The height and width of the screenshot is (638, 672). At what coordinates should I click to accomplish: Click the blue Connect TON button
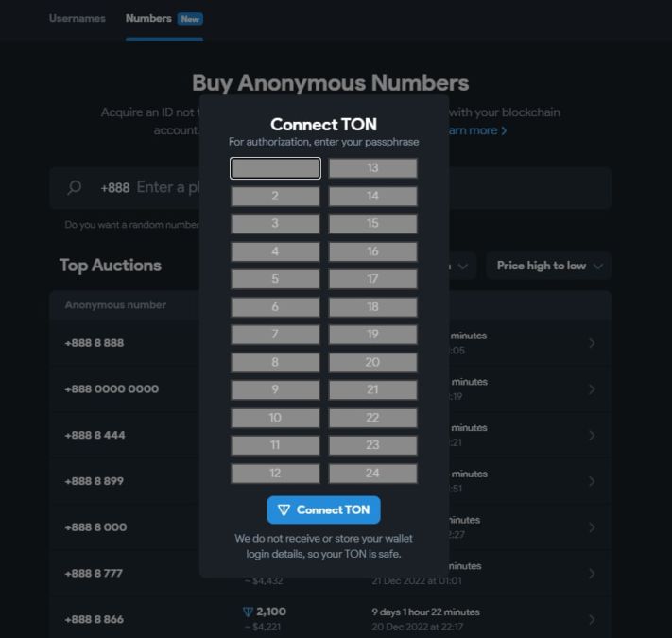[x=323, y=509]
